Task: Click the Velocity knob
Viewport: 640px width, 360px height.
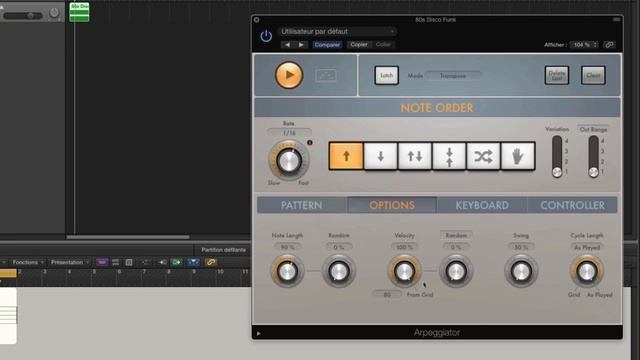Action: point(404,271)
